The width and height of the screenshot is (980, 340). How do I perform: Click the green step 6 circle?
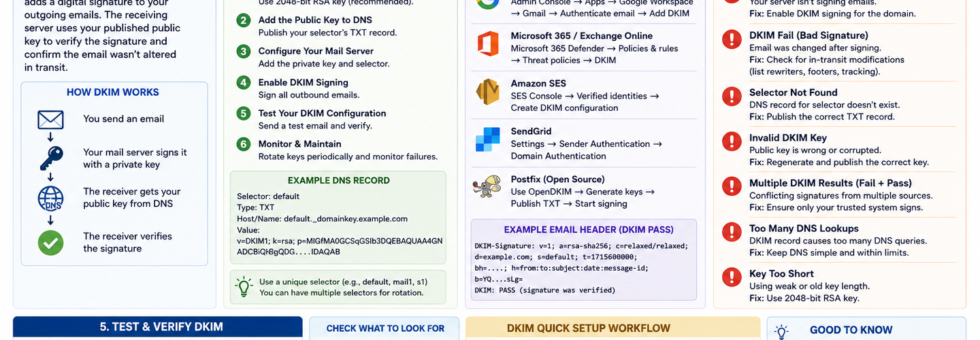coord(243,144)
